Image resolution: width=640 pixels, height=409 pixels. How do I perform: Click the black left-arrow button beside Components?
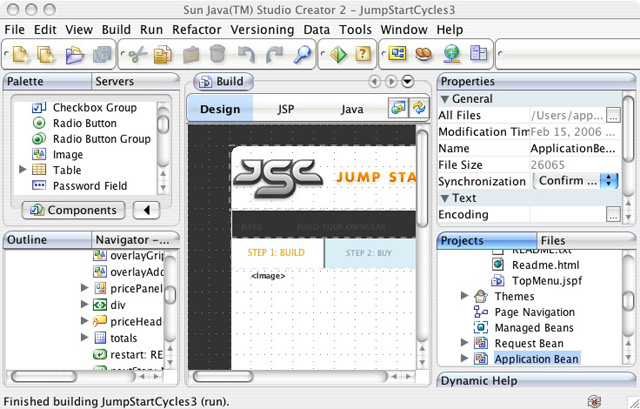(147, 210)
